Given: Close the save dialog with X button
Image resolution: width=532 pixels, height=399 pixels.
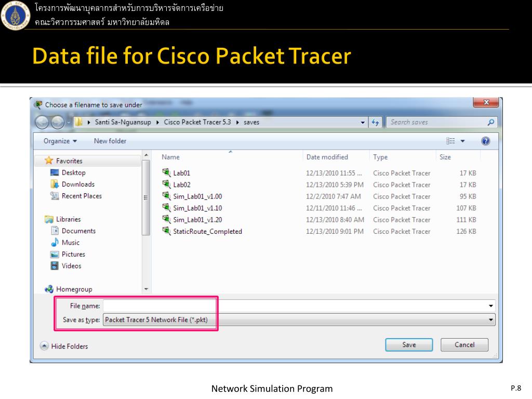Looking at the screenshot, I should pyautogui.click(x=486, y=102).
